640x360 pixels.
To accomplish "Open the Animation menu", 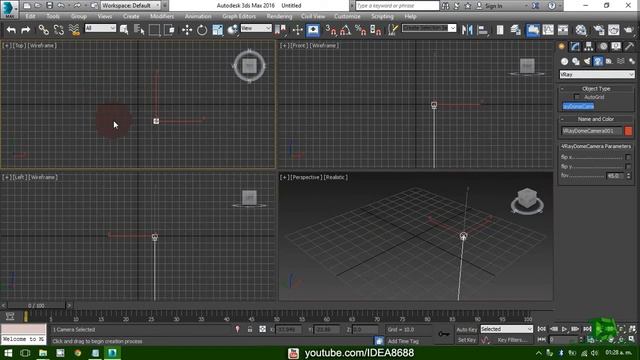I will 198,16.
